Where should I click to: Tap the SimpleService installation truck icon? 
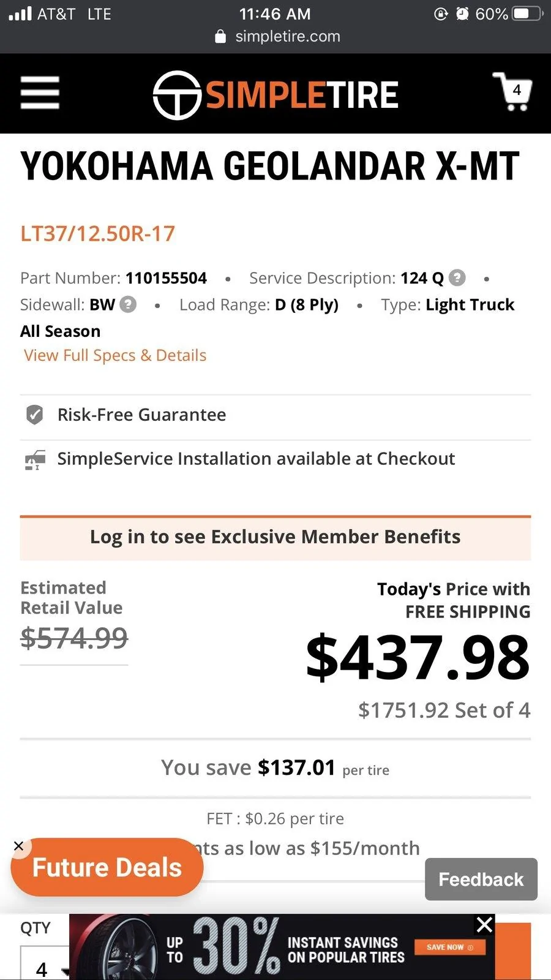point(35,459)
